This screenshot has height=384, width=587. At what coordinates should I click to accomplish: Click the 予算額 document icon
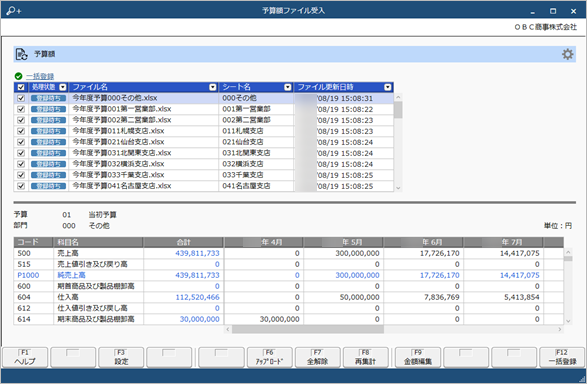tap(22, 54)
